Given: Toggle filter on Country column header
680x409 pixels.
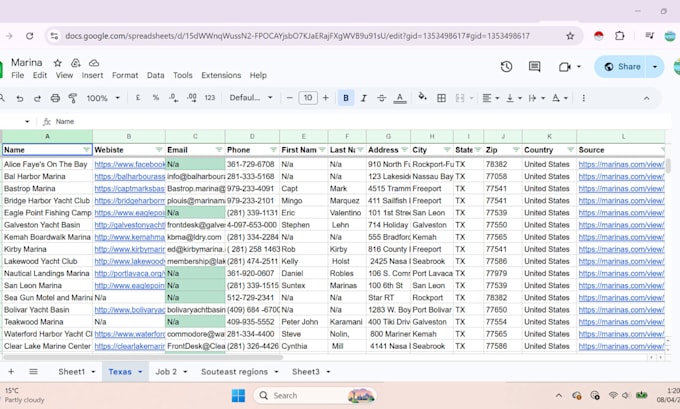Looking at the screenshot, I should 571,150.
